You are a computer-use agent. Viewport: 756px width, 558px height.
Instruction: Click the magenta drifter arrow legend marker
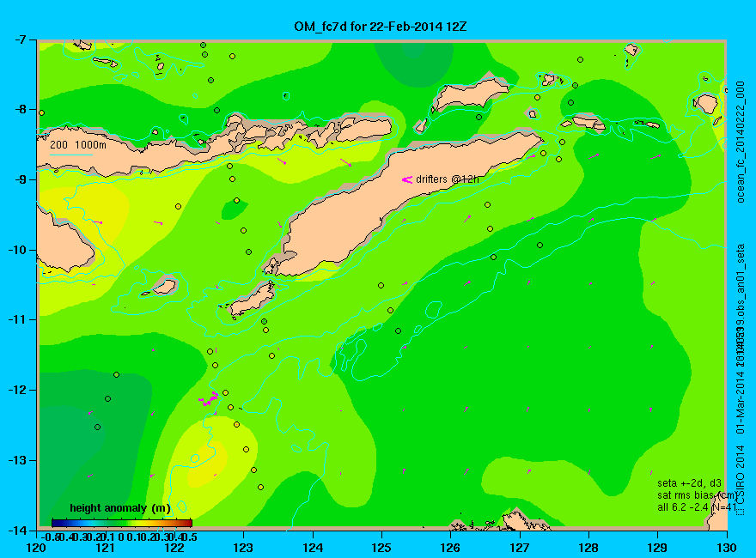coord(407,179)
